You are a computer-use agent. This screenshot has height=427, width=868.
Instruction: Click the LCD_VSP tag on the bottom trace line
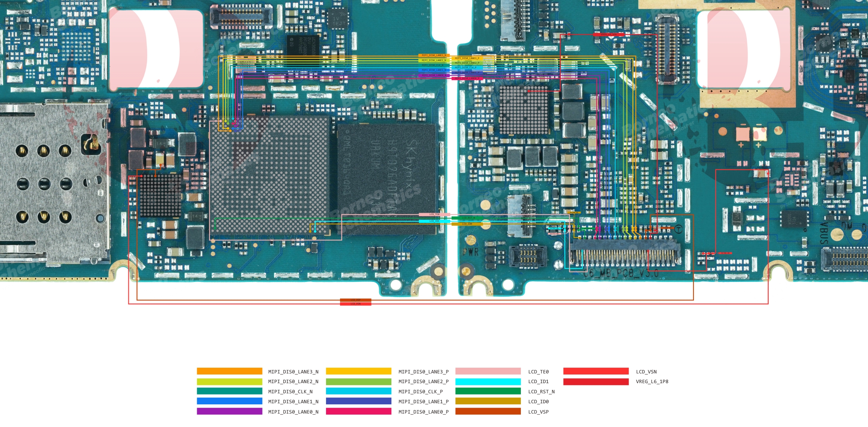pos(355,300)
